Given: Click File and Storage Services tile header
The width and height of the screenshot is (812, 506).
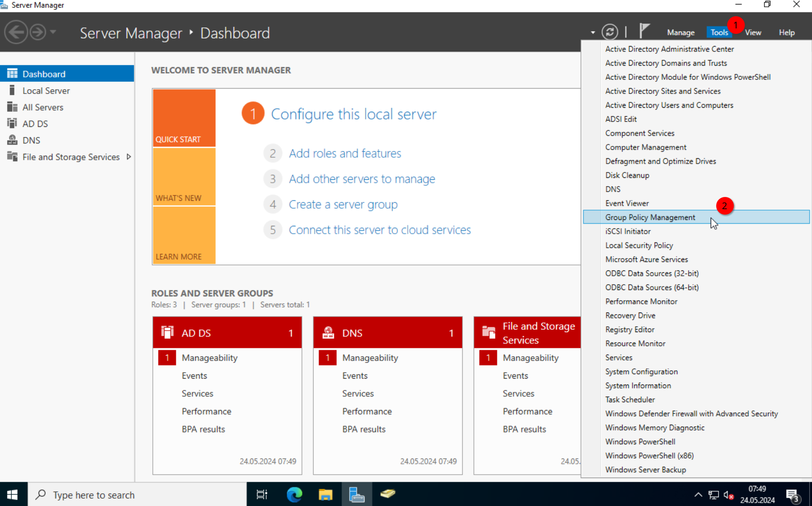Looking at the screenshot, I should 527,333.
